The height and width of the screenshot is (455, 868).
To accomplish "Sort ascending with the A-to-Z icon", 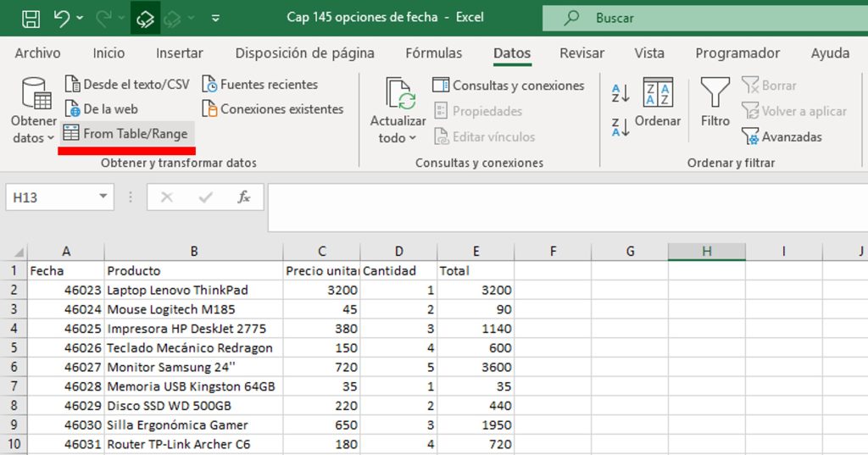I will 620,93.
